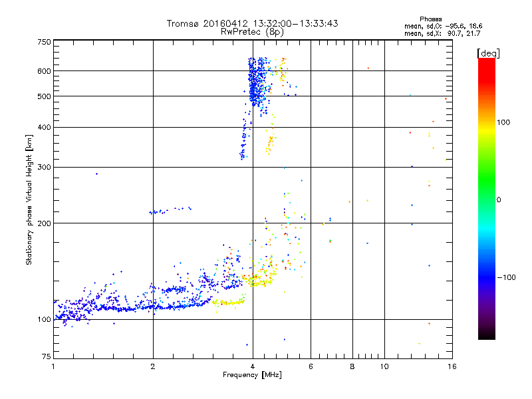Click the y-axis tick label '200'
This screenshot has height=399, width=532.
click(45, 223)
